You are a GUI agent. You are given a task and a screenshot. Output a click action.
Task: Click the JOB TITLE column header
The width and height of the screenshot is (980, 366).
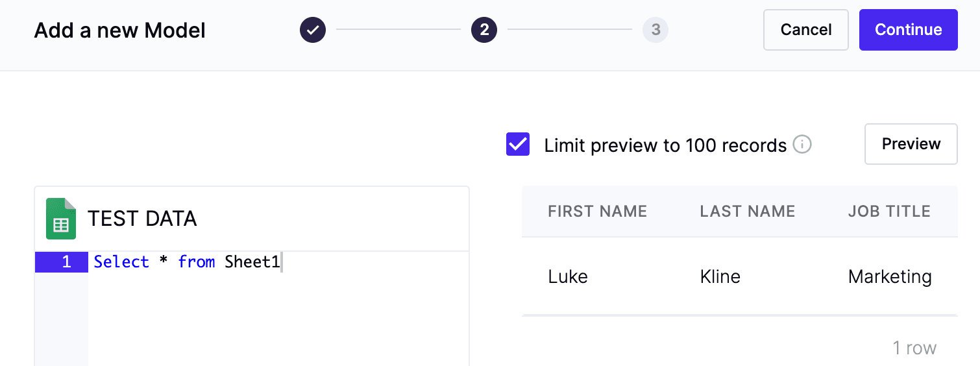point(889,212)
